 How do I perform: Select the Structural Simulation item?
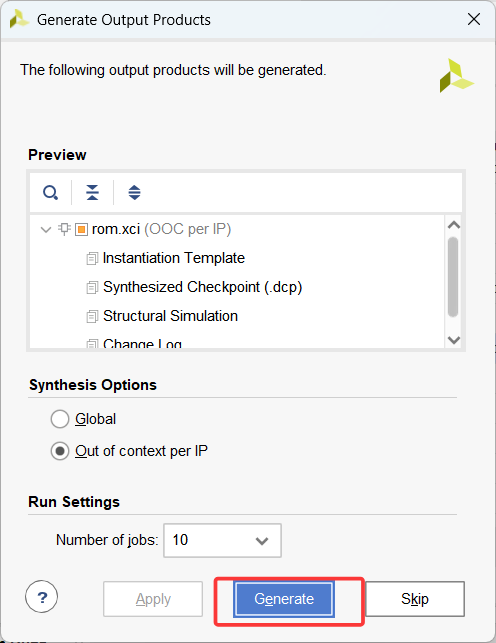[170, 316]
